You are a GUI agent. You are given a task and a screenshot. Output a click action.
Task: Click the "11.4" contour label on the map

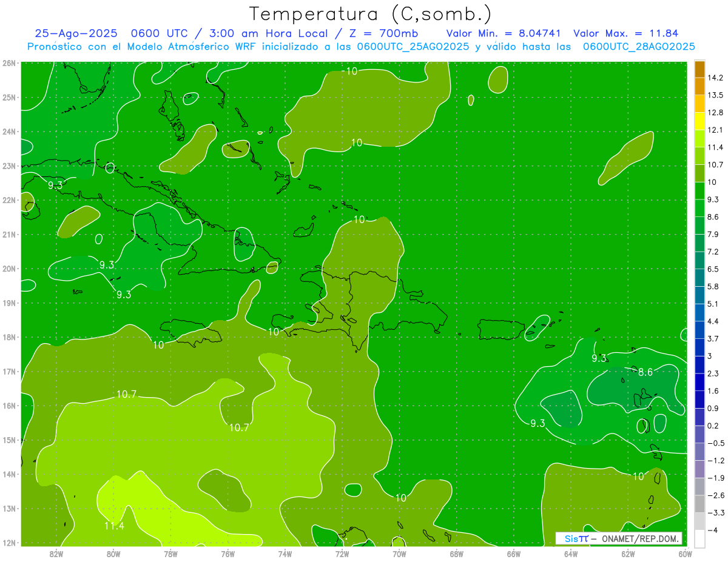(x=114, y=526)
